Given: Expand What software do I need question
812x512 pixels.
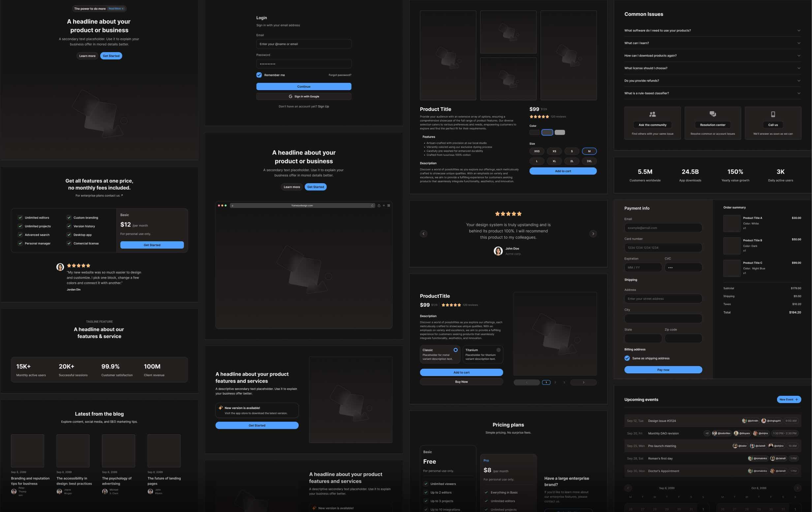Looking at the screenshot, I should click(712, 30).
